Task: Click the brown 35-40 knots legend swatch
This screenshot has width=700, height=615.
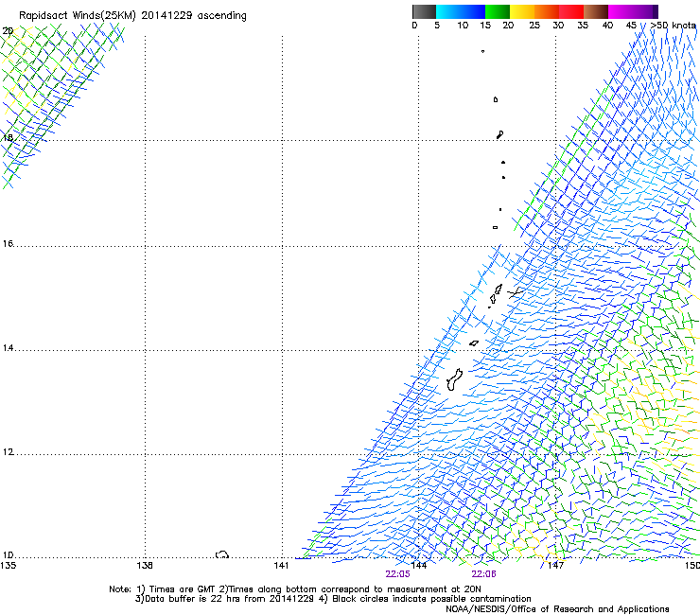Action: tap(596, 11)
